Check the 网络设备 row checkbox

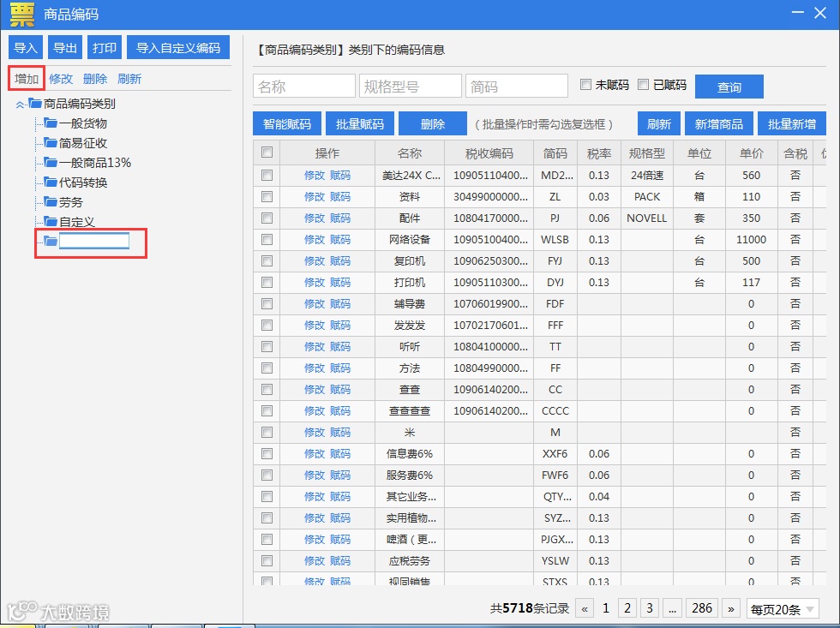pyautogui.click(x=267, y=239)
